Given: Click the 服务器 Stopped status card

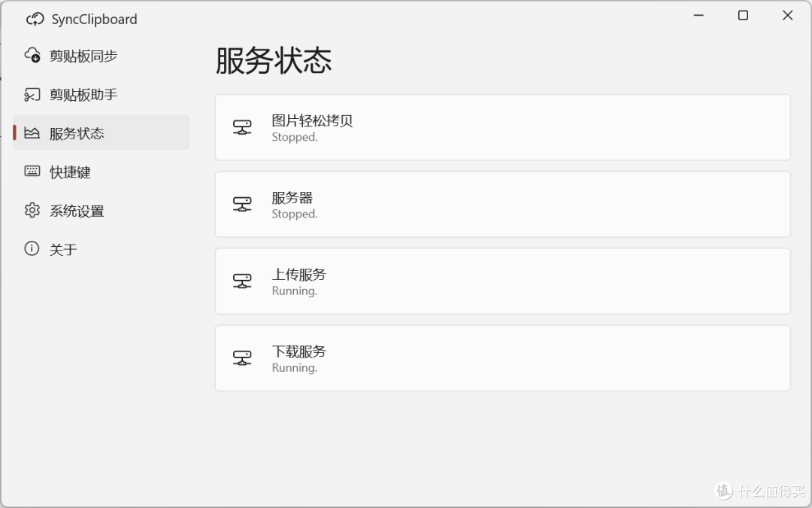Looking at the screenshot, I should point(502,204).
